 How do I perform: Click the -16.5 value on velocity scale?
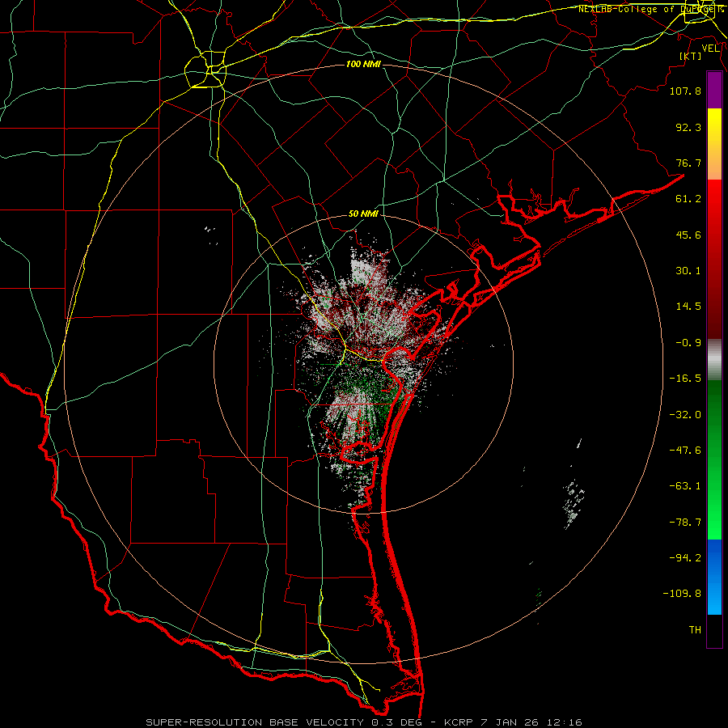tap(685, 379)
